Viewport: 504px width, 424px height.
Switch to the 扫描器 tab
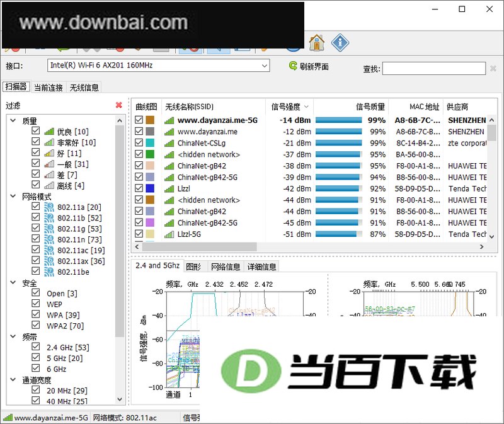point(16,86)
